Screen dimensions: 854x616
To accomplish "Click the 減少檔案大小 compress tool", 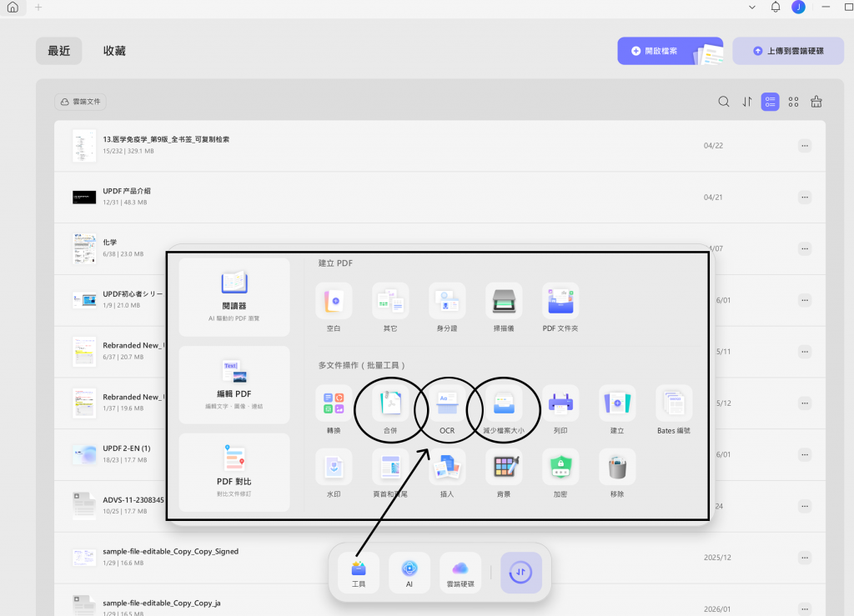I will 503,403.
